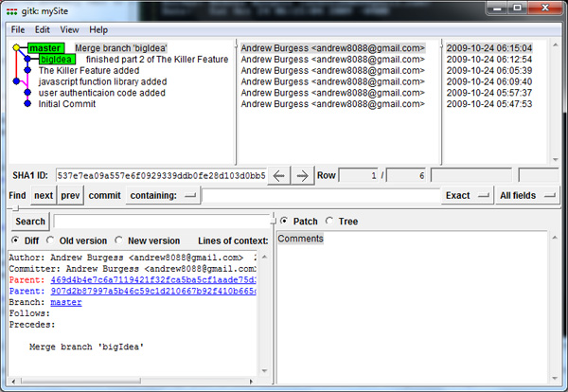The image size is (568, 392).
Task: Select commit 'Initial Commit'
Action: pyautogui.click(x=67, y=104)
